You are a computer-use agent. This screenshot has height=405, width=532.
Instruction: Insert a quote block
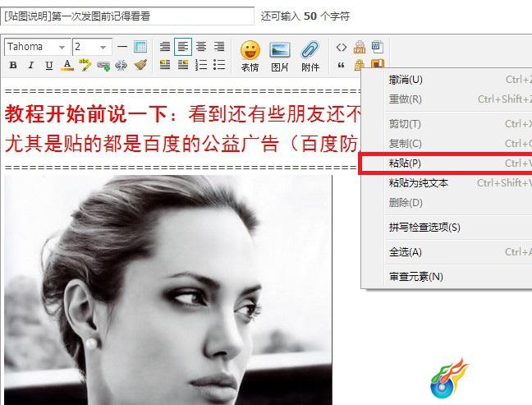[342, 65]
